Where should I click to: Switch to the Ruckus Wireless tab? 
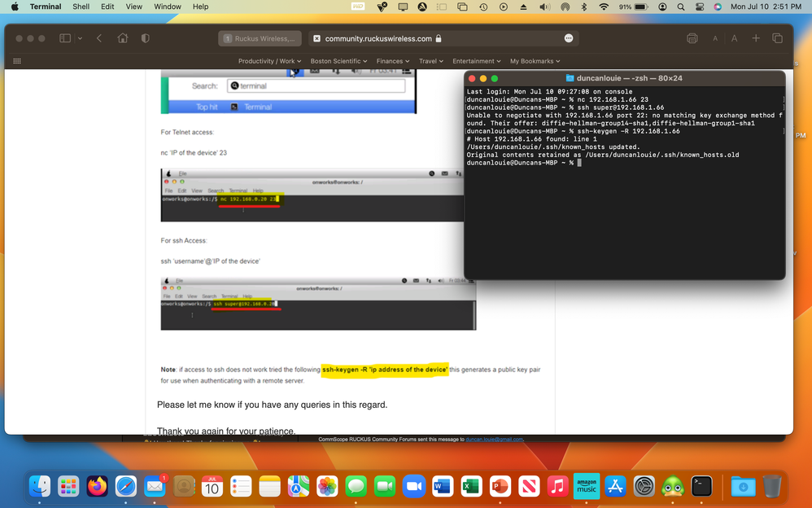(260, 37)
